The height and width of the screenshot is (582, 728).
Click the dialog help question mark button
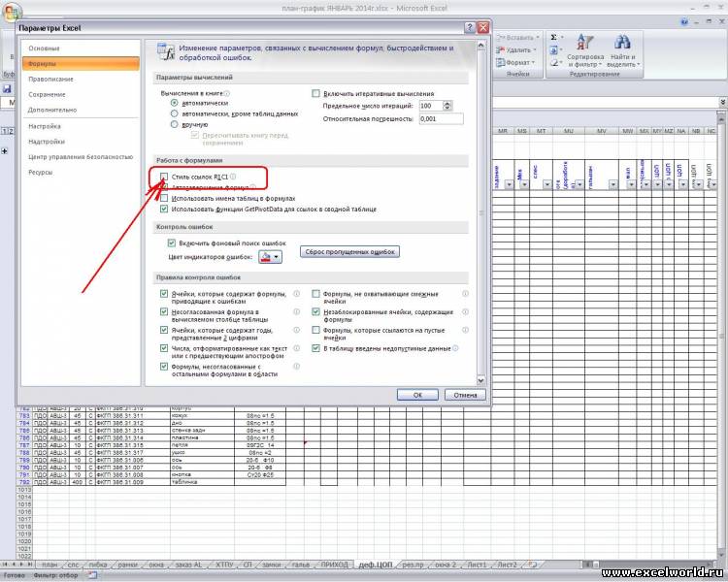pyautogui.click(x=470, y=27)
